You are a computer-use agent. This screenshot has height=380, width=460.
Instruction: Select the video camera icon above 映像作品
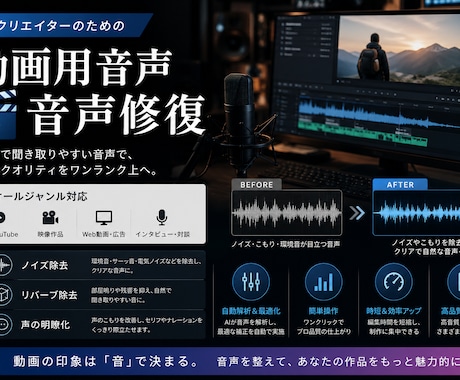pos(50,218)
